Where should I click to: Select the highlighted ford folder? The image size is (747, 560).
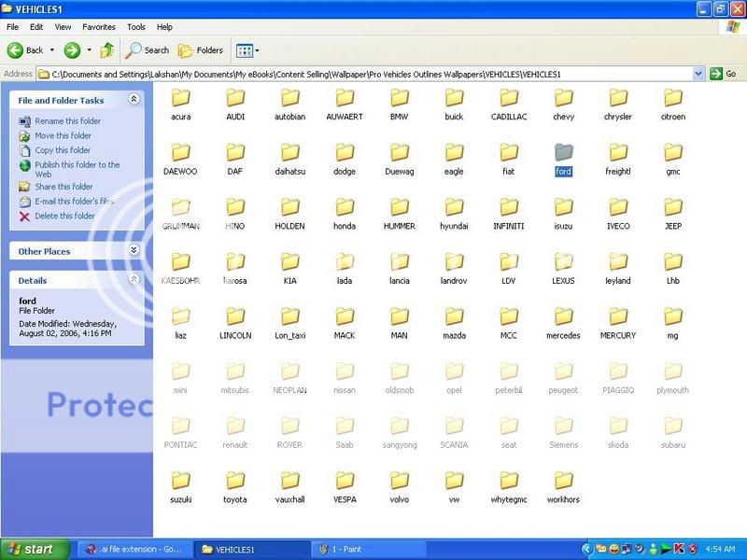(x=564, y=160)
